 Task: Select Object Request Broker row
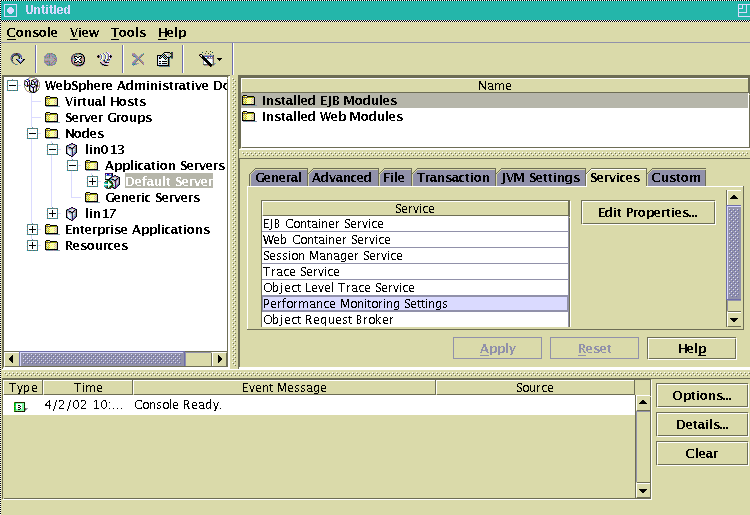pyautogui.click(x=415, y=319)
